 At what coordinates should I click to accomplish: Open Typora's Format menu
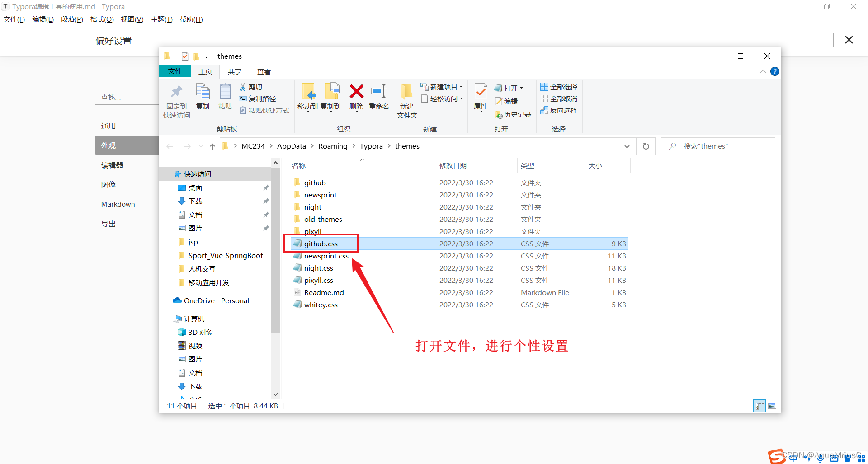[102, 19]
